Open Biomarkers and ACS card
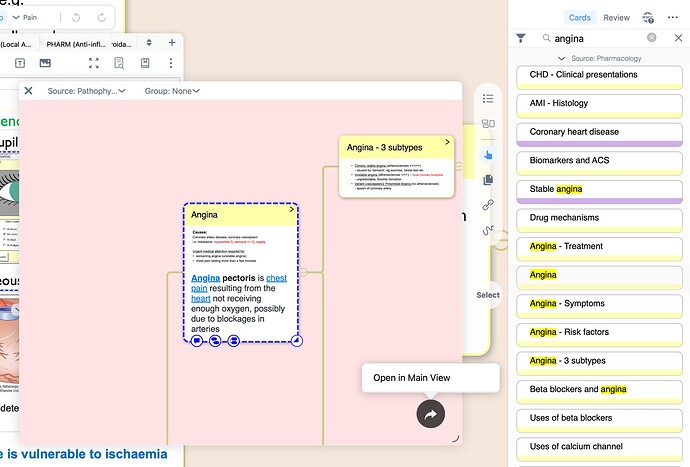690x467 pixels. click(x=599, y=163)
